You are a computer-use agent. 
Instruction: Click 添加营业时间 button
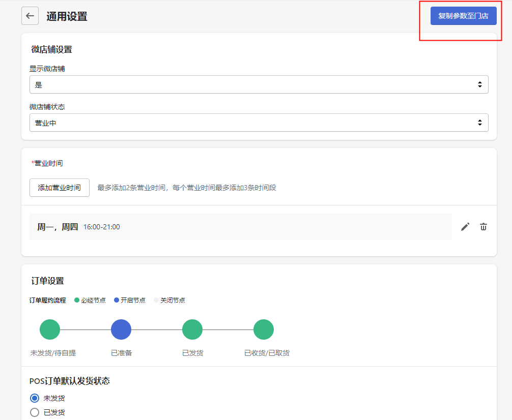coord(60,188)
